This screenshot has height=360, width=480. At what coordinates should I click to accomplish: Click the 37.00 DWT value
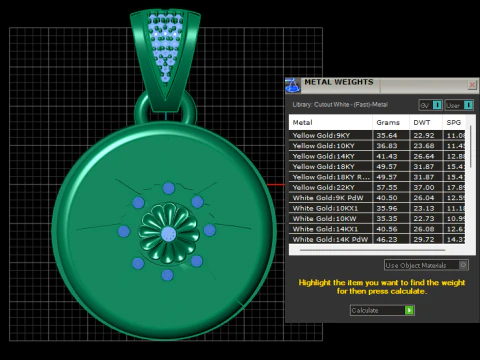click(x=424, y=187)
